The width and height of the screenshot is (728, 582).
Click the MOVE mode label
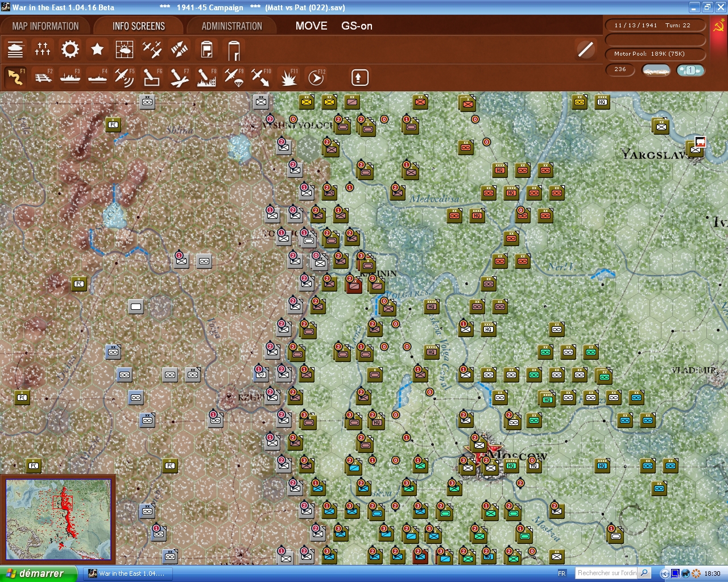coord(312,26)
